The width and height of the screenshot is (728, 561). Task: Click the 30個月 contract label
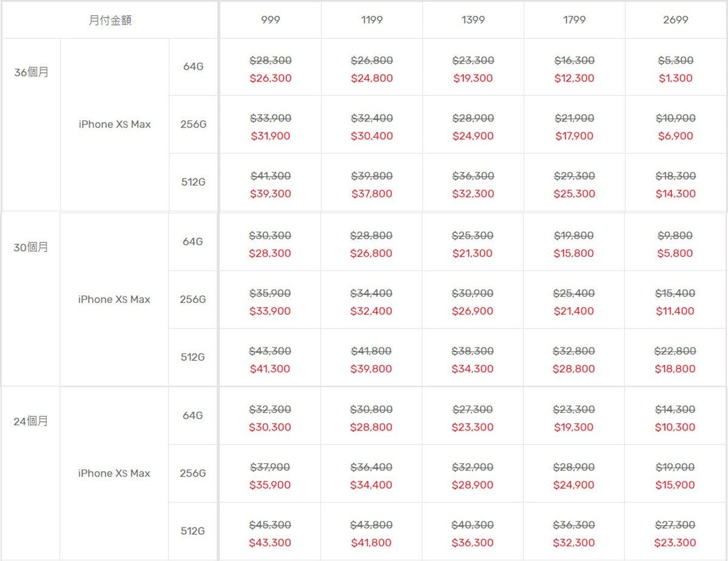tap(31, 247)
